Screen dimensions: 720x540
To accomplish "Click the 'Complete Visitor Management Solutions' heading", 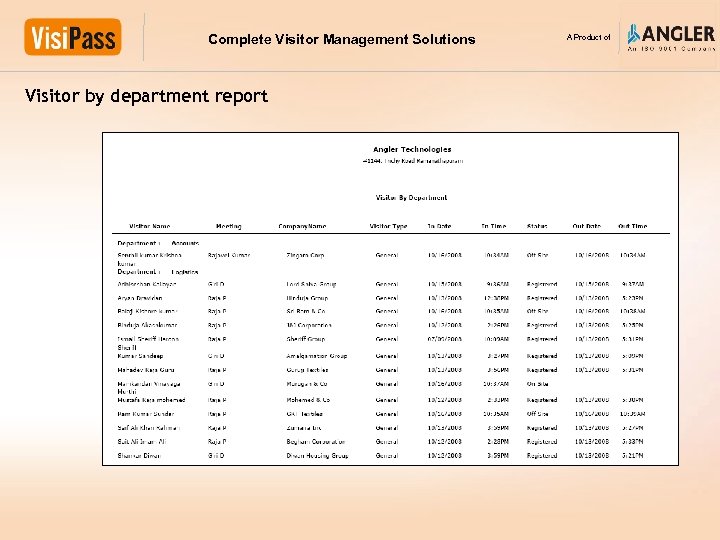I will click(x=342, y=39).
